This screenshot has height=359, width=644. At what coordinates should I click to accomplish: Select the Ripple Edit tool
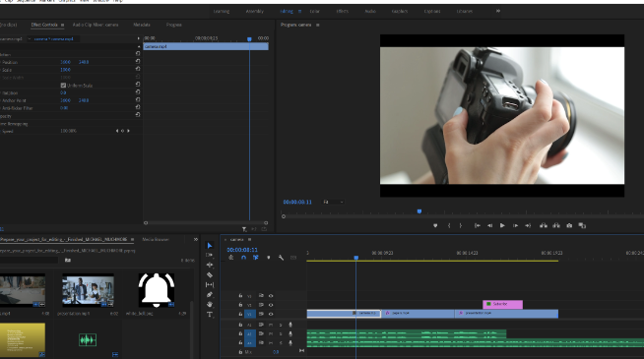pos(210,265)
